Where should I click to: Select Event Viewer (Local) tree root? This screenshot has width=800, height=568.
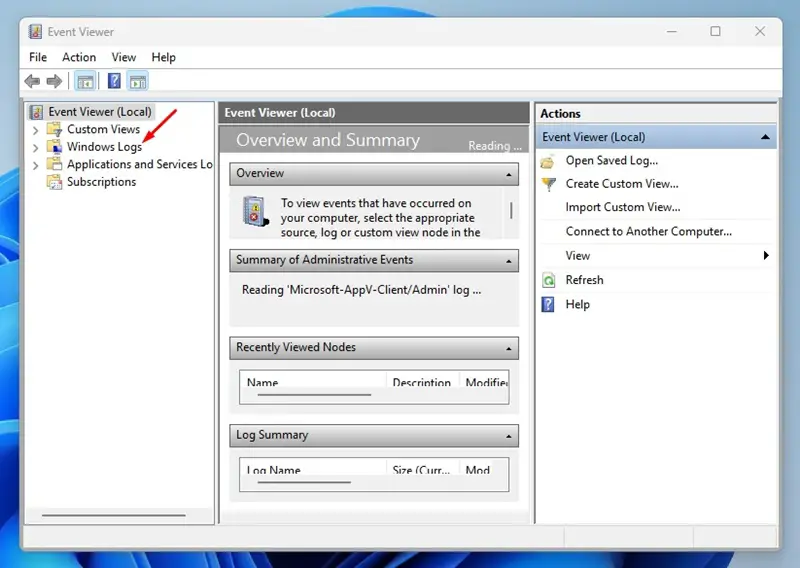100,112
